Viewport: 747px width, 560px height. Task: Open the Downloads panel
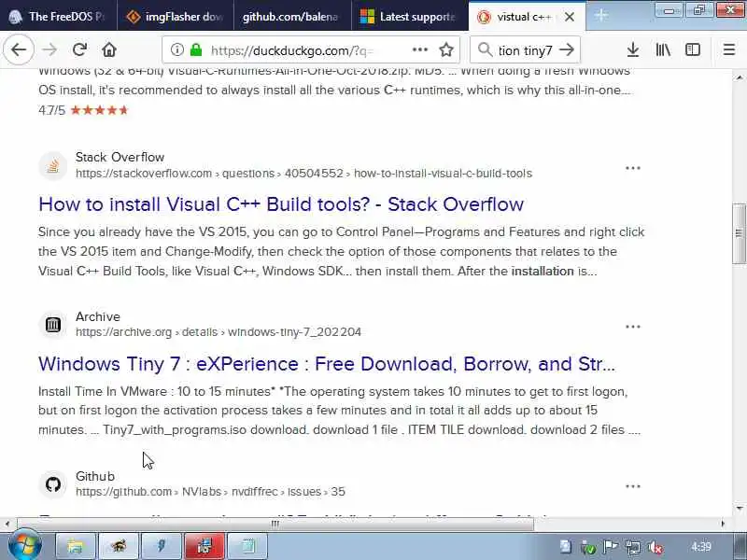633,49
